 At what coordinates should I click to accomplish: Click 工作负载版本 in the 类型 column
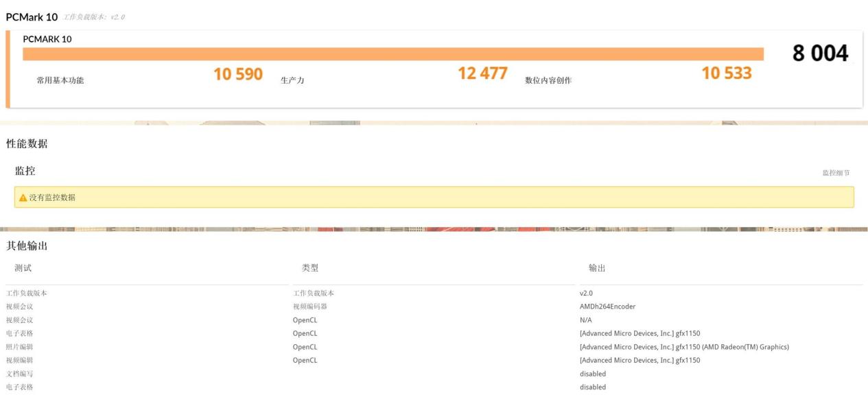click(314, 293)
